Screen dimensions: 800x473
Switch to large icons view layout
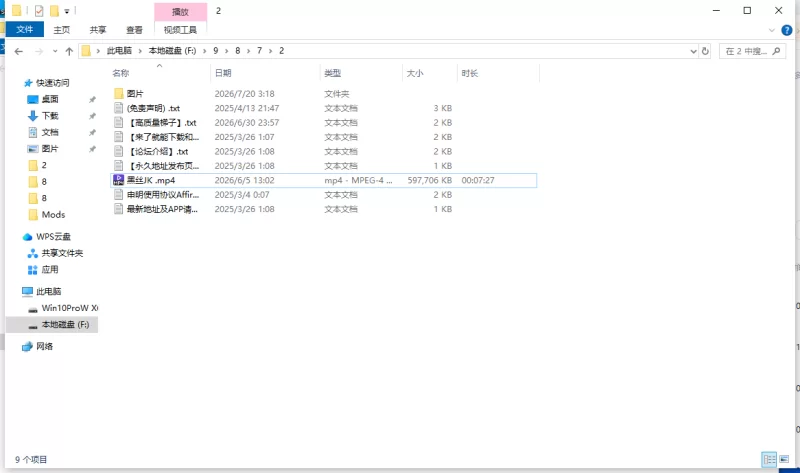pyautogui.click(x=784, y=459)
